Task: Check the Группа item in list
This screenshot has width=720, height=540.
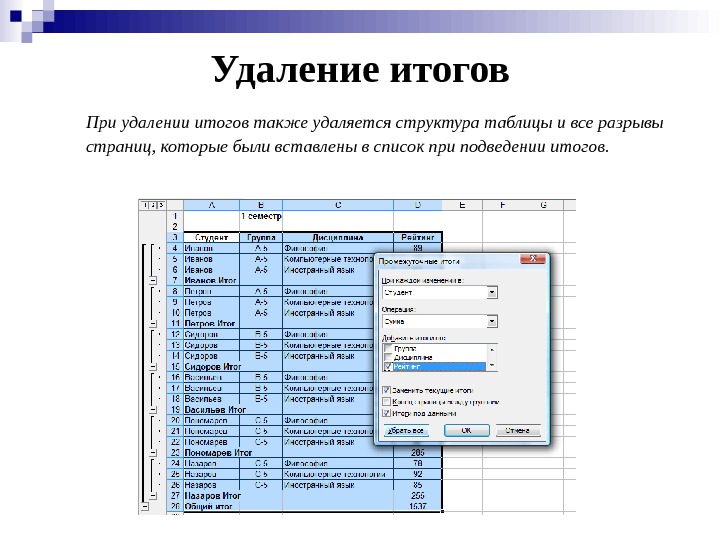Action: tap(388, 349)
